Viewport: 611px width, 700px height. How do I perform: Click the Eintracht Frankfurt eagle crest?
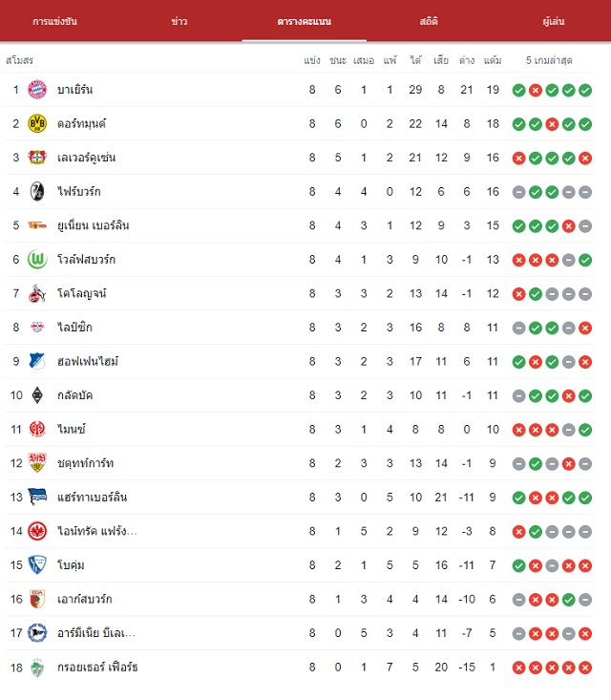[x=37, y=531]
